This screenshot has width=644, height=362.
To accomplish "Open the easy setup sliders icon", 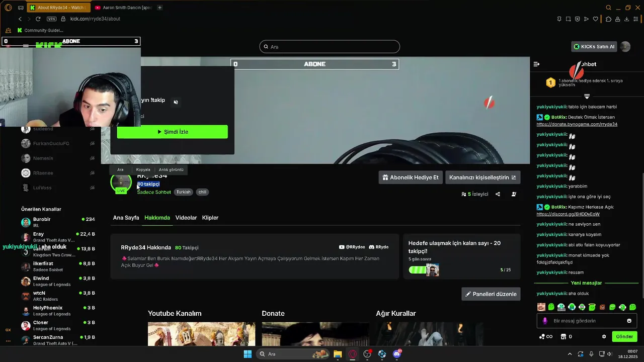I will click(x=636, y=19).
